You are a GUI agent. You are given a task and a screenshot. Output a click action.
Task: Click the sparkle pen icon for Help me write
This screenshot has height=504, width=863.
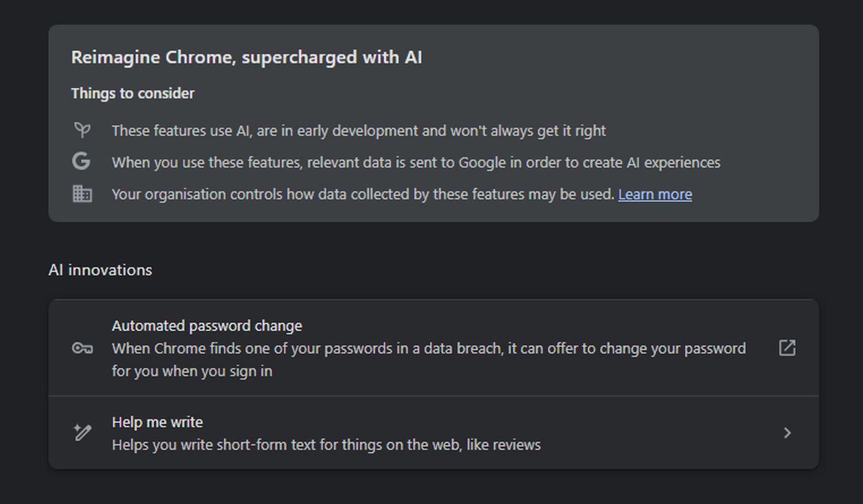click(82, 432)
